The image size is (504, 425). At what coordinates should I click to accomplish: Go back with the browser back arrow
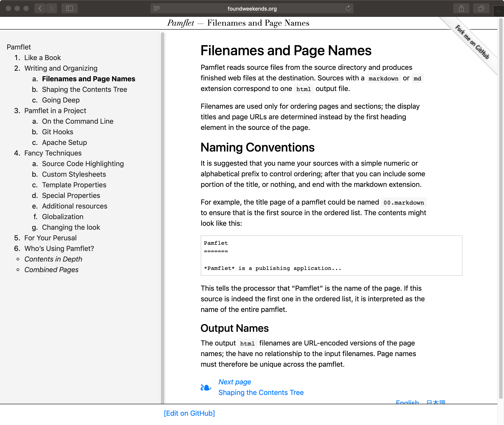tap(40, 9)
